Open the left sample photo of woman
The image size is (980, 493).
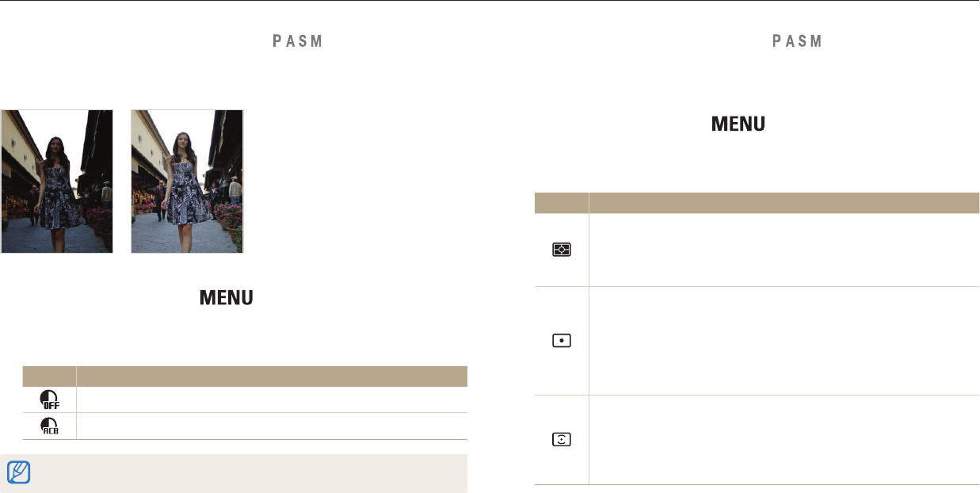(x=57, y=182)
